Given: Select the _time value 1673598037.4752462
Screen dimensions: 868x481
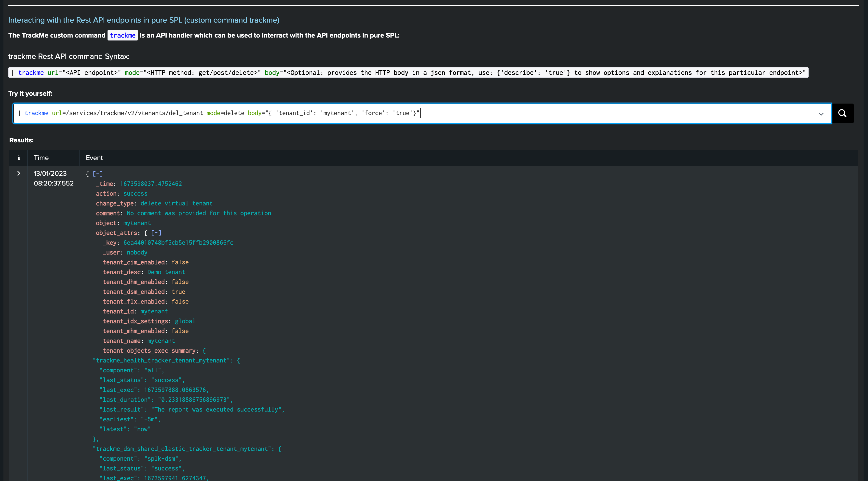Looking at the screenshot, I should coord(151,184).
